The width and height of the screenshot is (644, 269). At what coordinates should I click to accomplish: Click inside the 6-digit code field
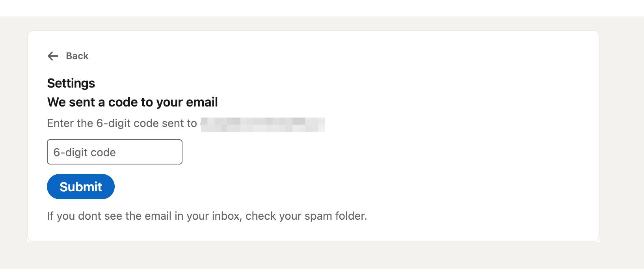pyautogui.click(x=114, y=152)
